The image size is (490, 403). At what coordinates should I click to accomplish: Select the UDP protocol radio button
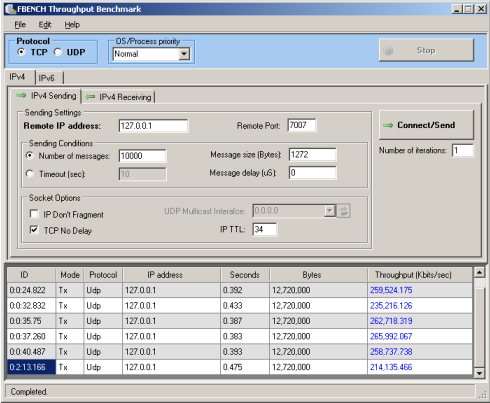tap(58, 52)
